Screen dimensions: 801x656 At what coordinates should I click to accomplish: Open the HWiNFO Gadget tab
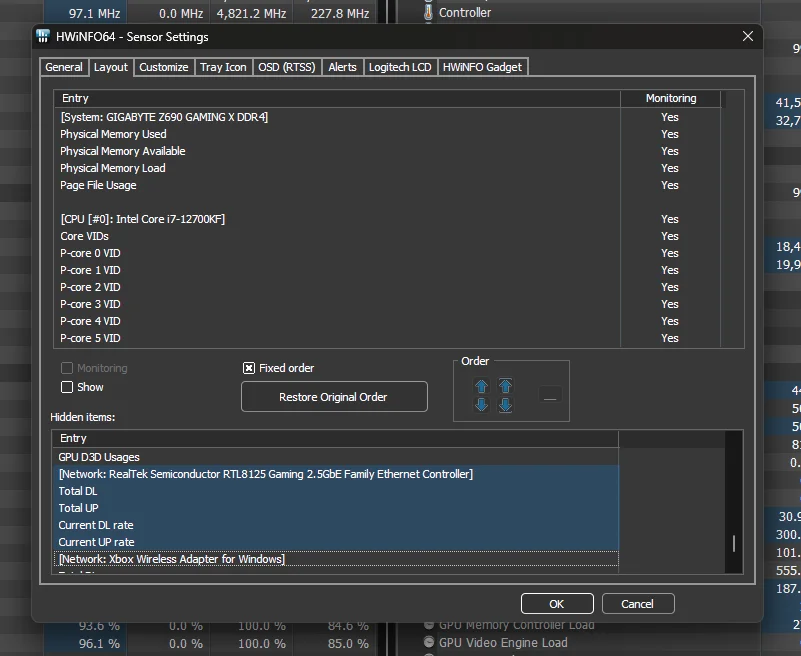pyautogui.click(x=482, y=67)
